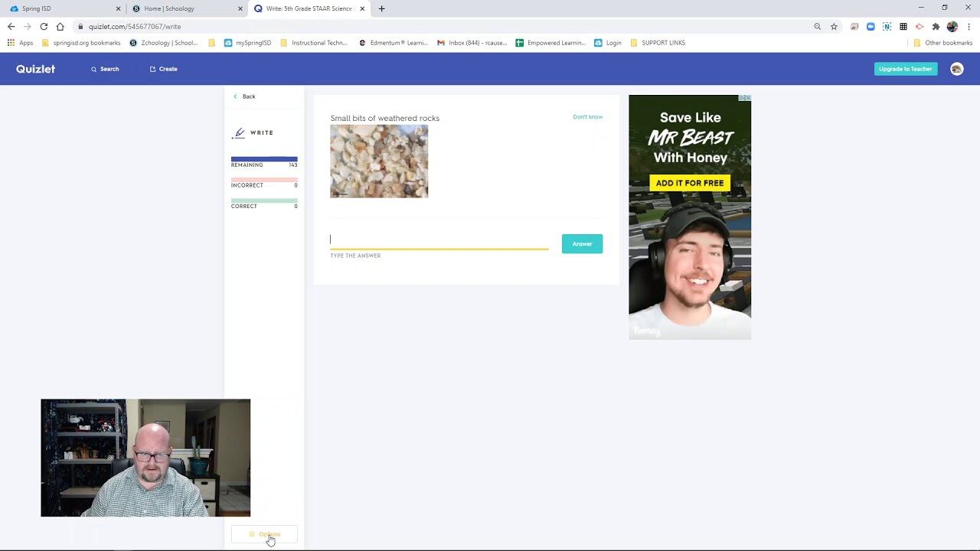The image size is (980, 551).
Task: Open the Login bookmark
Action: [608, 43]
